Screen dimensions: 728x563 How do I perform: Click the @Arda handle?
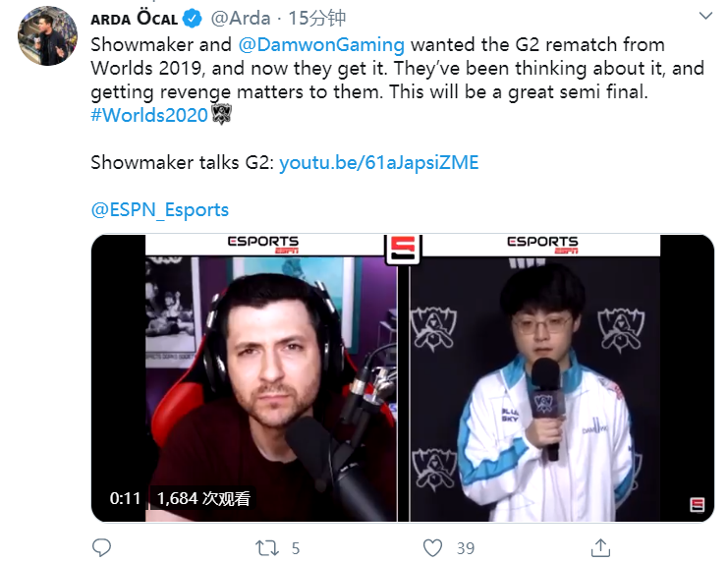coord(241,18)
